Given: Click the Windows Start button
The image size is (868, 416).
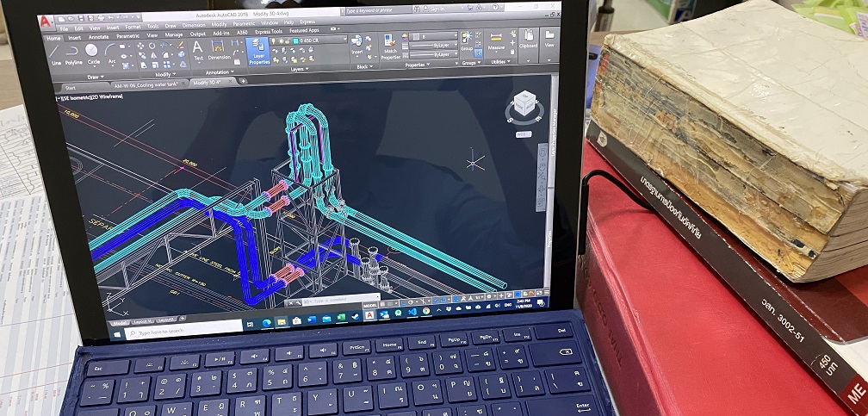Looking at the screenshot, I should pos(117,334).
